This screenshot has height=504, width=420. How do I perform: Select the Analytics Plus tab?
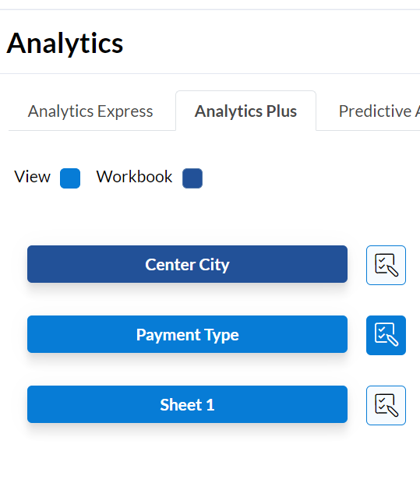click(x=245, y=111)
